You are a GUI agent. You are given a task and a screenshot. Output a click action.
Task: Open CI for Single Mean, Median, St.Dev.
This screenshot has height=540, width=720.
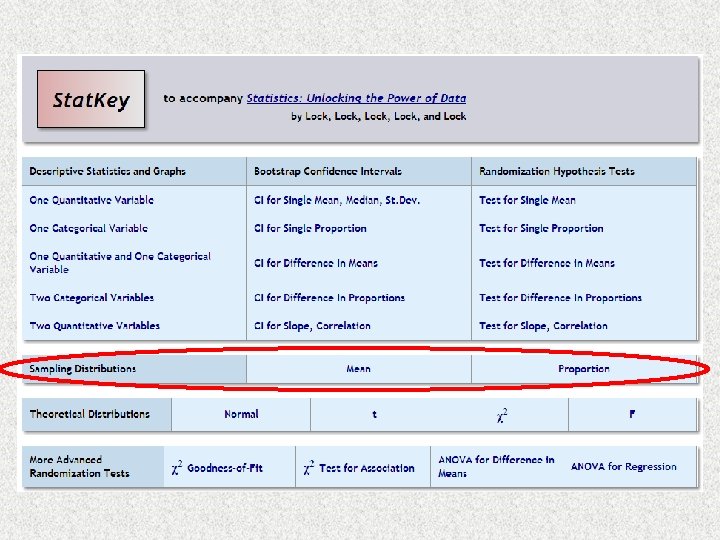tap(337, 200)
